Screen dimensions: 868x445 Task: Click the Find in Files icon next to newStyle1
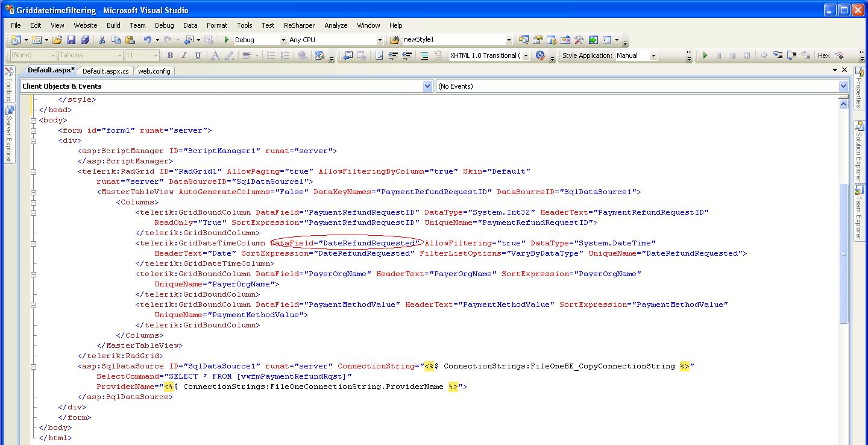point(394,40)
